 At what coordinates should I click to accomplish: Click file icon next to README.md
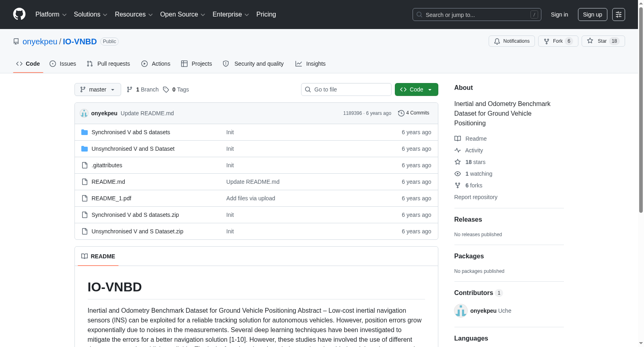[x=85, y=182]
